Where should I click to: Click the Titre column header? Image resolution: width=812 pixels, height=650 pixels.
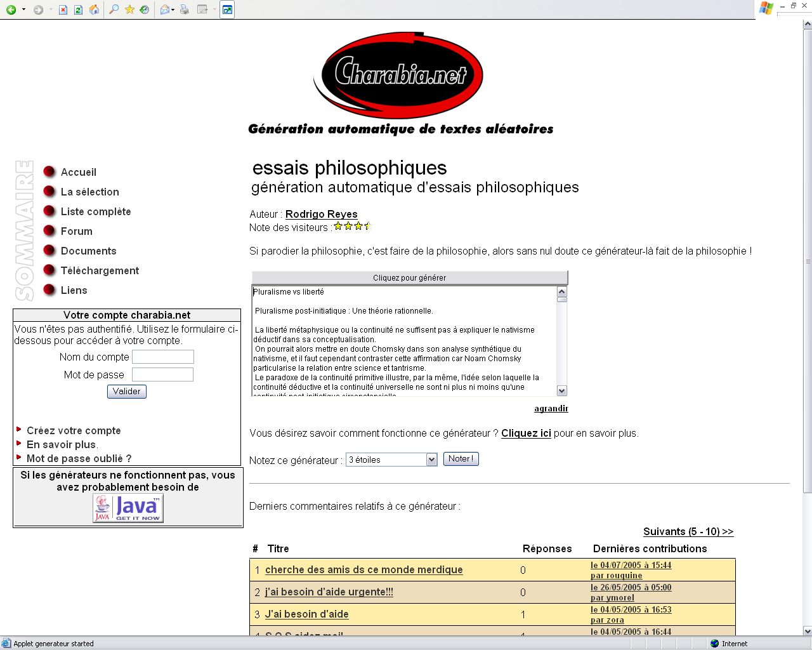[x=278, y=548]
